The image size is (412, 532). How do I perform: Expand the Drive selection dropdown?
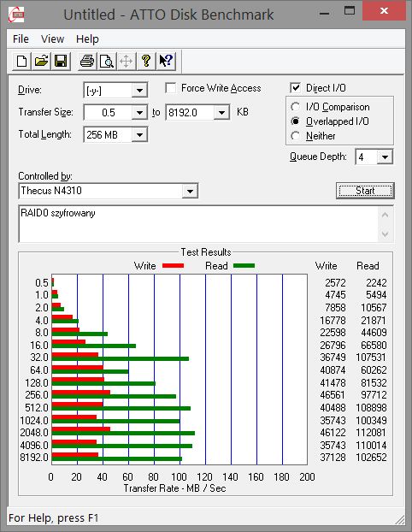pos(139,91)
